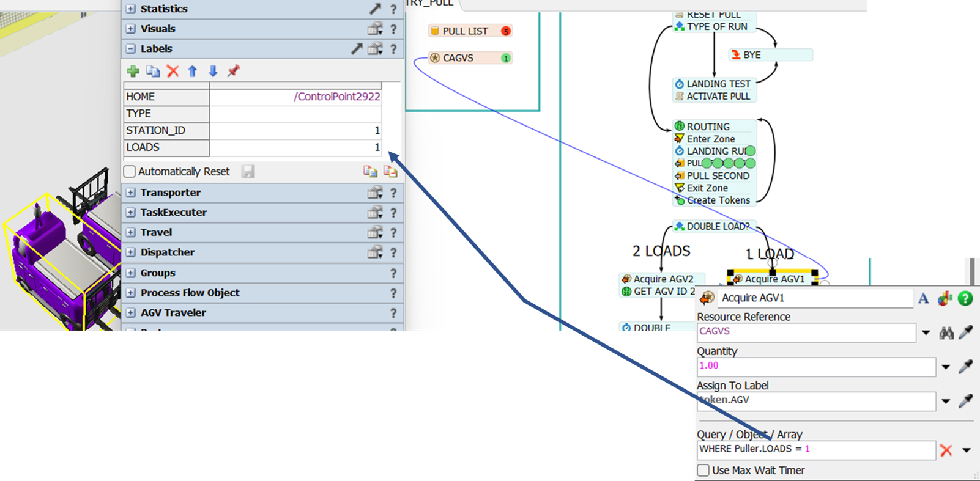Open the Query / Object / Array dropdown arrow
980x481 pixels.
click(x=967, y=450)
